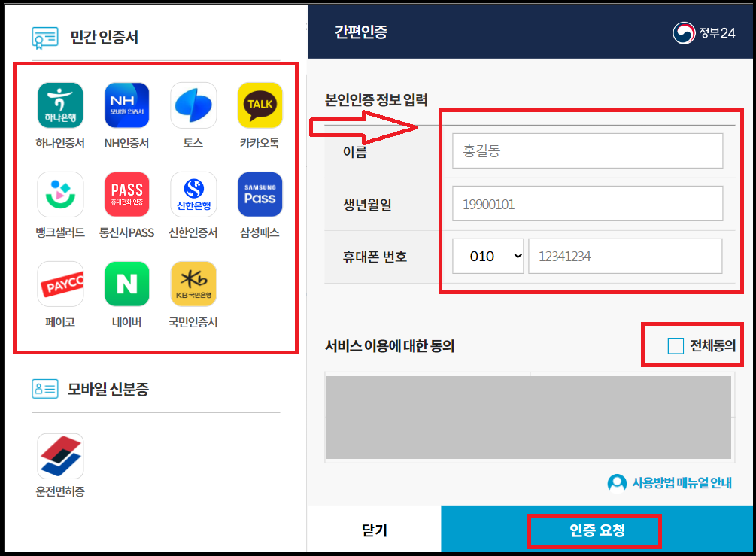Select the 페이코 PAYCO icon
The image size is (756, 556).
(60, 284)
